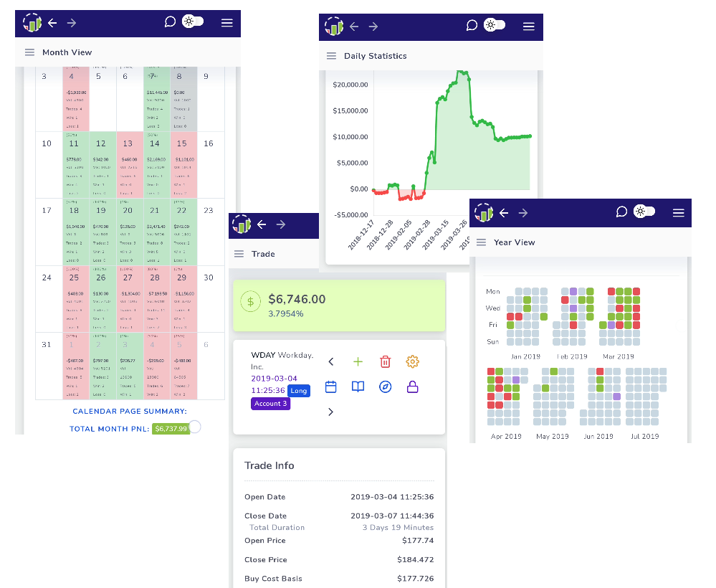The image size is (716, 588).
Task: Open chat bubble in Daily Statistics header
Action: [x=472, y=25]
